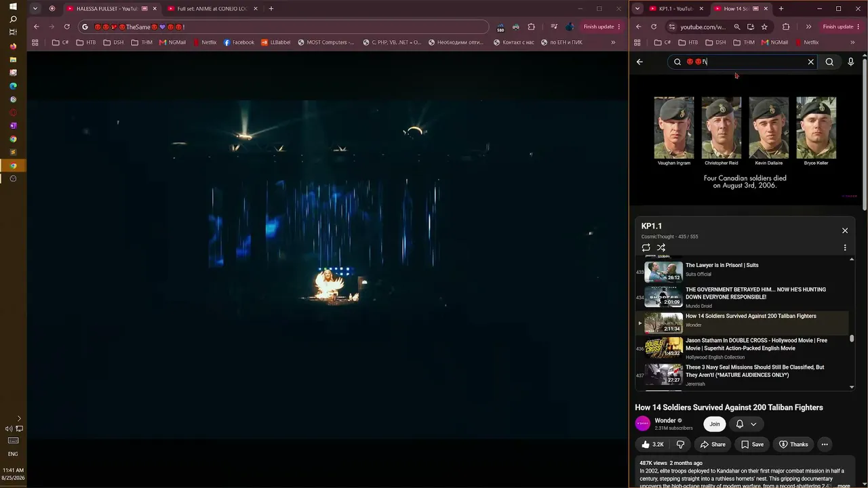Image resolution: width=868 pixels, height=488 pixels.
Task: Click the YouTube search magnifier button
Action: (x=829, y=62)
